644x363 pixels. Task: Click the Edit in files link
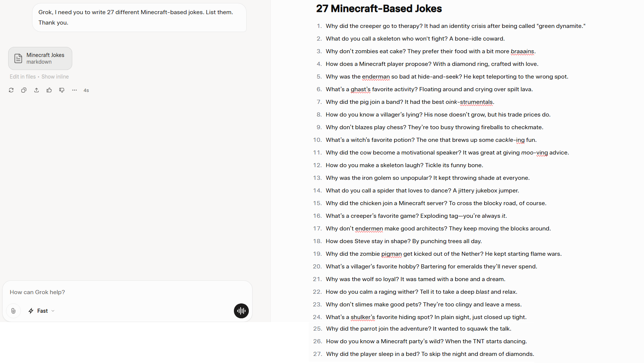[23, 77]
